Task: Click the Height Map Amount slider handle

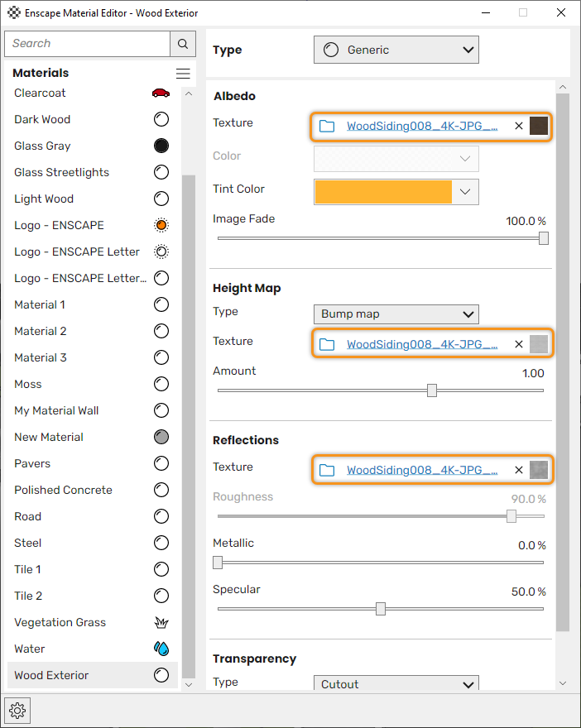Action: point(432,390)
